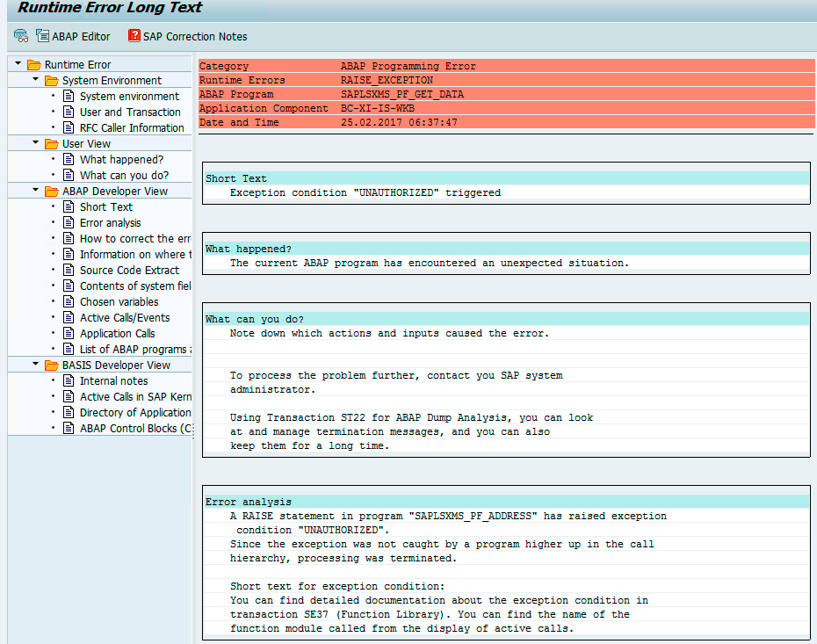Image resolution: width=817 pixels, height=644 pixels.
Task: Click the debugger/display icon left of ABAP Editor
Action: tap(21, 36)
